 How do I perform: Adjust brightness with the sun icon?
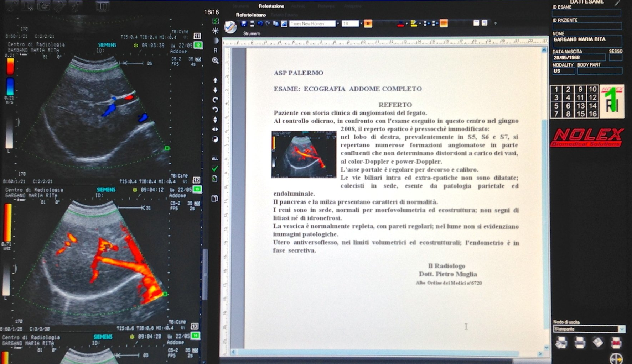(215, 31)
